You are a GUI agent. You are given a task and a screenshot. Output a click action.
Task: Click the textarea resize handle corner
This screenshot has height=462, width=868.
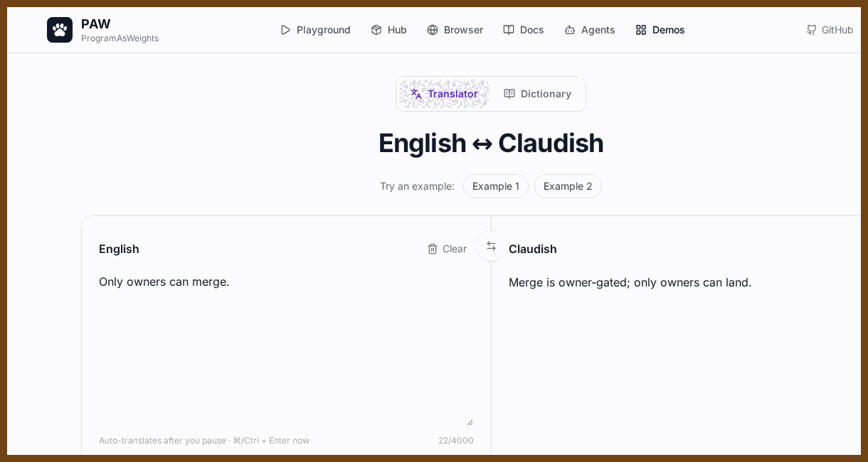tap(470, 422)
